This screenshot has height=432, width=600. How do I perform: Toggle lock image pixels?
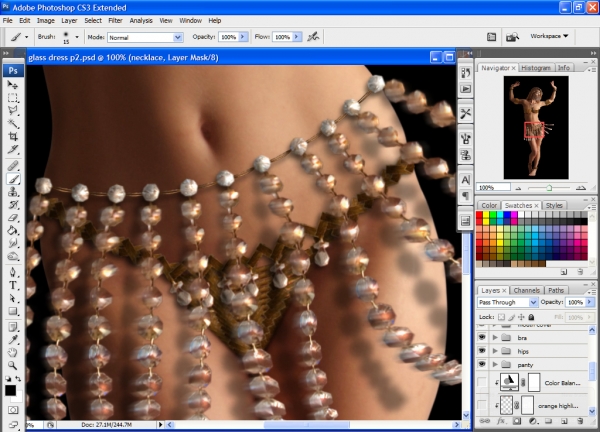[x=511, y=317]
